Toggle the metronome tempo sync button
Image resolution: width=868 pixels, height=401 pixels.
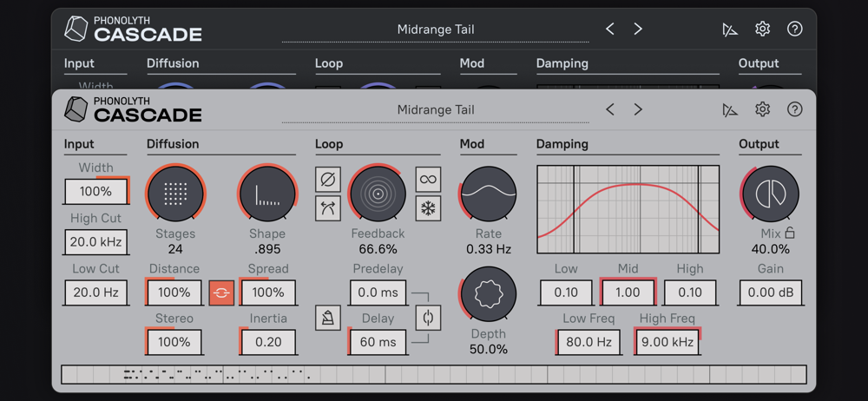click(x=328, y=318)
